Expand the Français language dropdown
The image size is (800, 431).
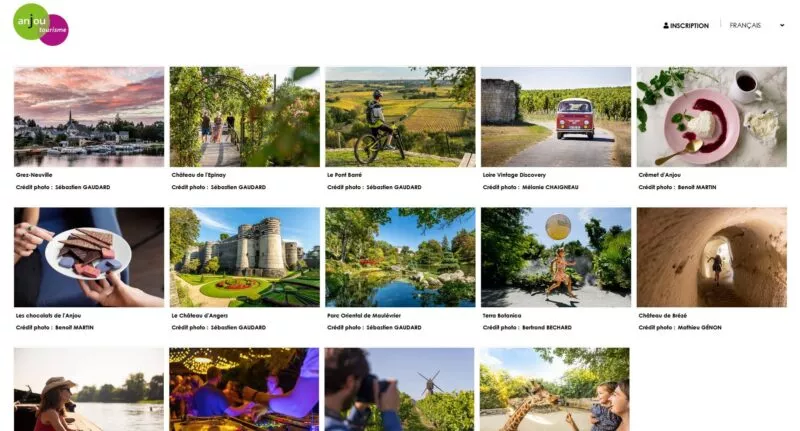click(757, 26)
